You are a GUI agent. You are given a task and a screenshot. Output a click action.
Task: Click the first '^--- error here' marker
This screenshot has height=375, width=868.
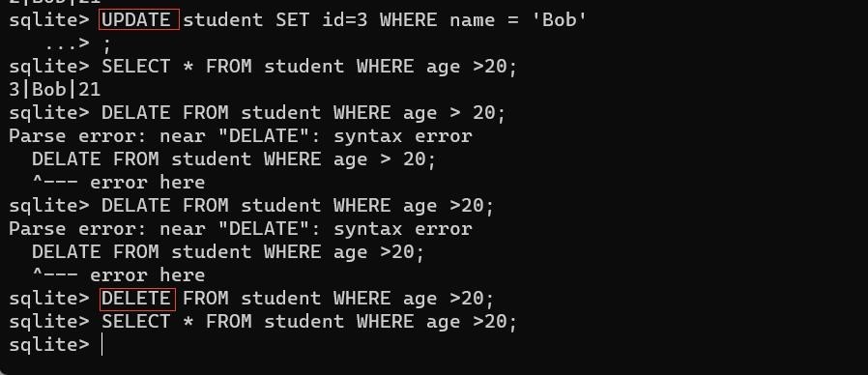[119, 183]
